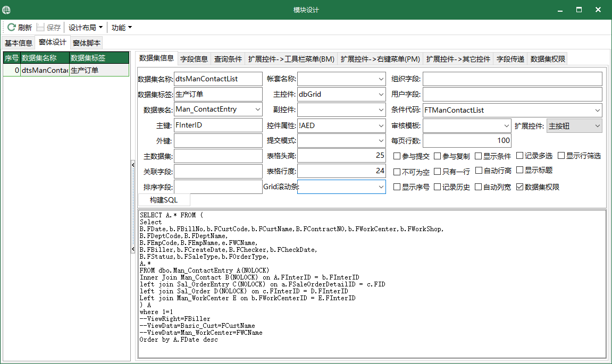The height and width of the screenshot is (364, 612).
Task: Click the globe app icon in title bar
Action: 6,10
